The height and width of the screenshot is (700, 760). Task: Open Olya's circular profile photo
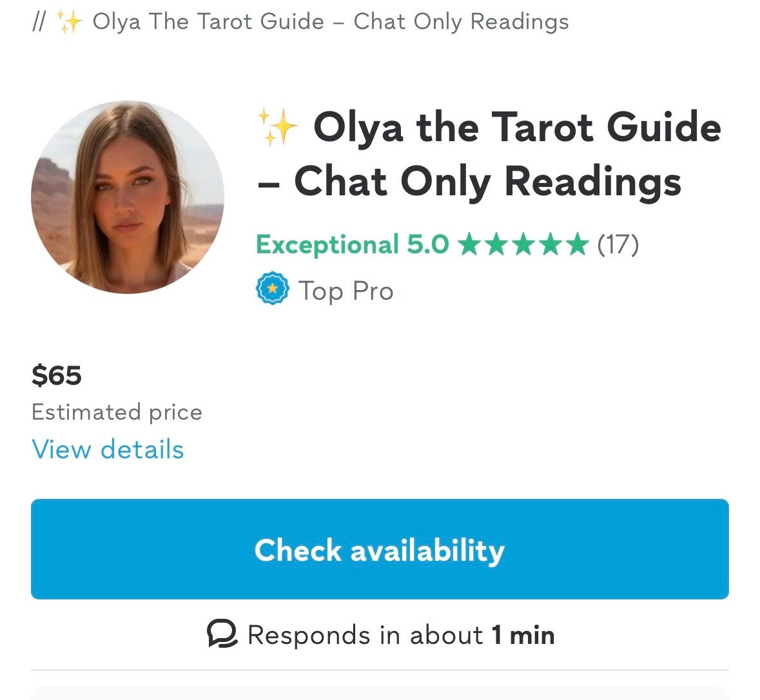128,197
